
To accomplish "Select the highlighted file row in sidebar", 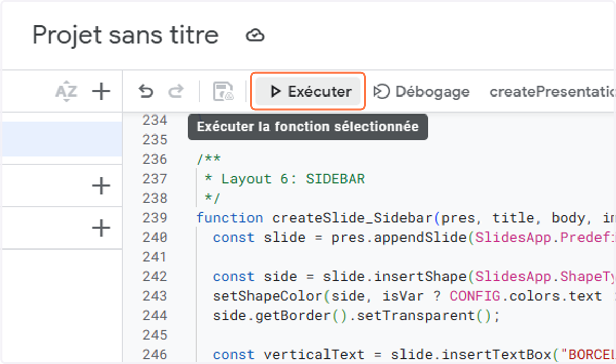I will point(61,139).
